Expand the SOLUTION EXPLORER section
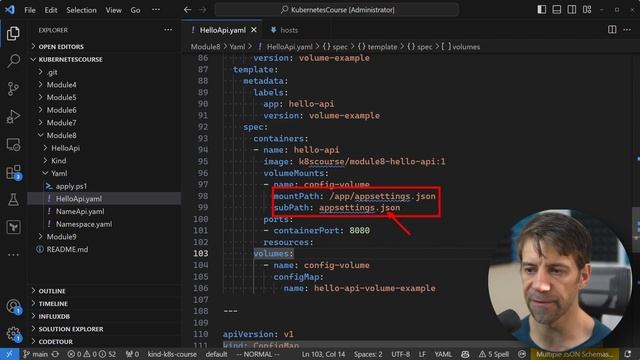Image resolution: width=640 pixels, height=360 pixels. 104,329
